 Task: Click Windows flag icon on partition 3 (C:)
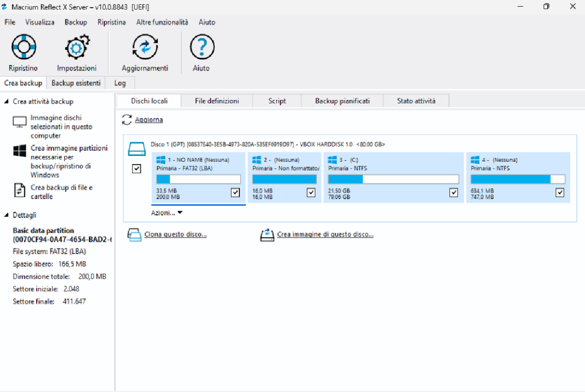[x=332, y=160]
